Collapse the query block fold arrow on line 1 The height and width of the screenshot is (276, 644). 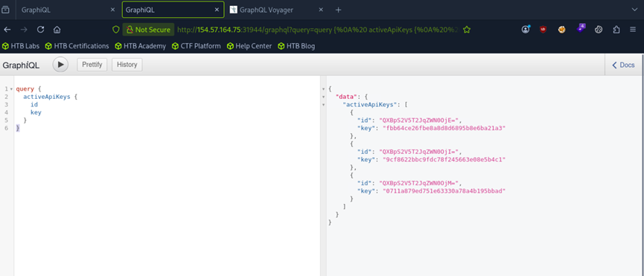[x=11, y=89]
